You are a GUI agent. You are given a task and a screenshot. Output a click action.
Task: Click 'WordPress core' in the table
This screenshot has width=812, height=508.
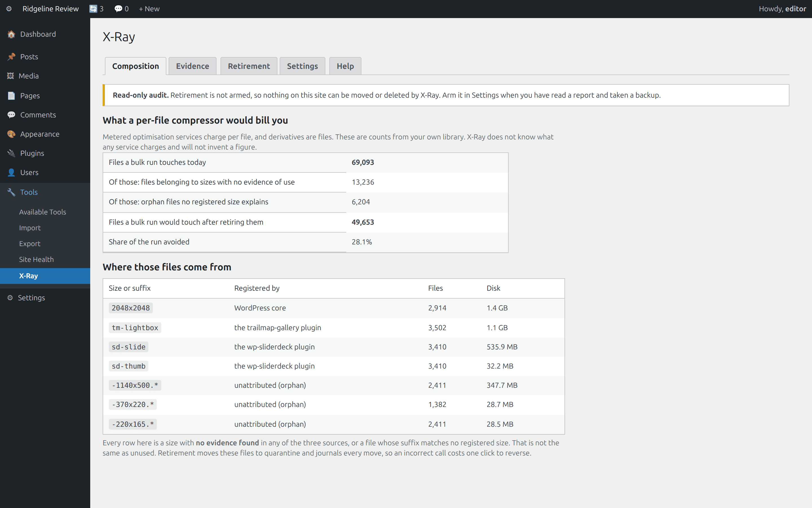(260, 308)
